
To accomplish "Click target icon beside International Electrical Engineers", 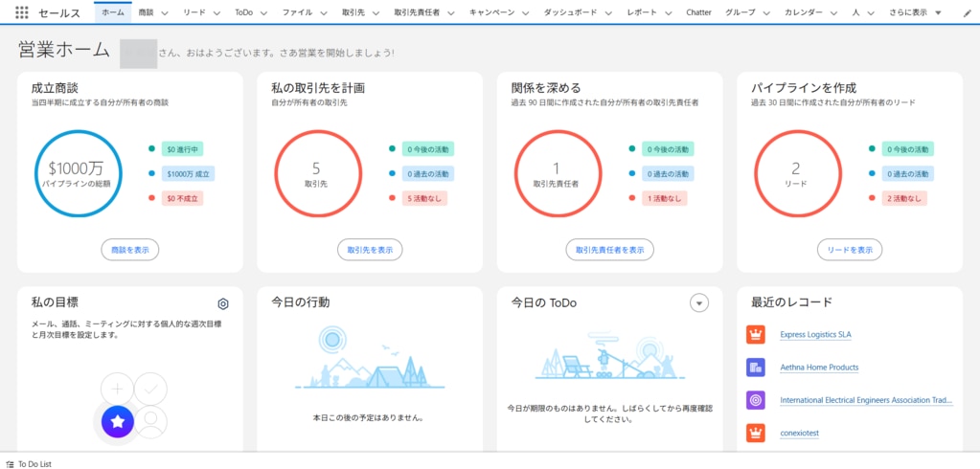I will tap(756, 400).
